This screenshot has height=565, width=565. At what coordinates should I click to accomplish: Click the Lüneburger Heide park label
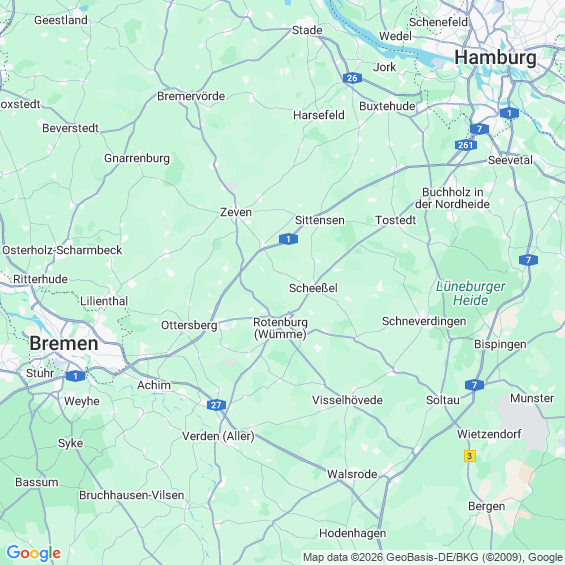click(471, 293)
